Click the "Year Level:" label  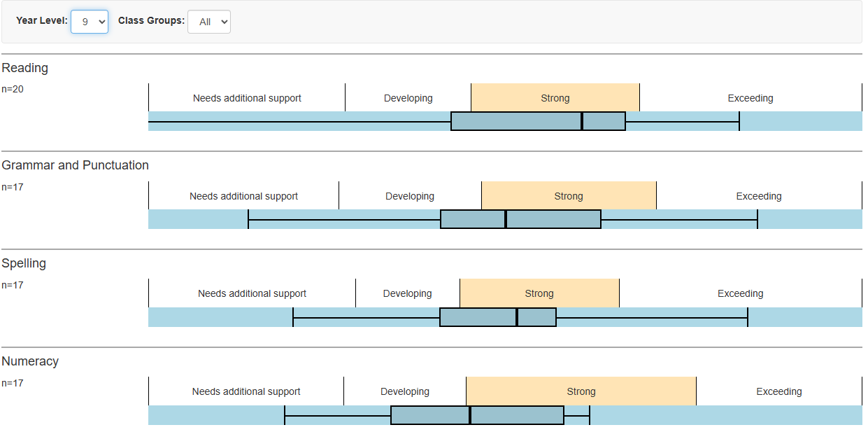click(42, 21)
